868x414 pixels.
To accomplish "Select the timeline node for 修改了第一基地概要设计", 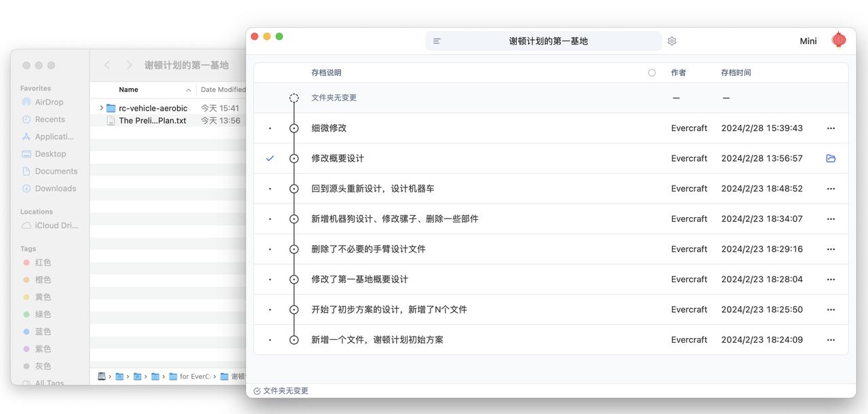I will (x=294, y=279).
